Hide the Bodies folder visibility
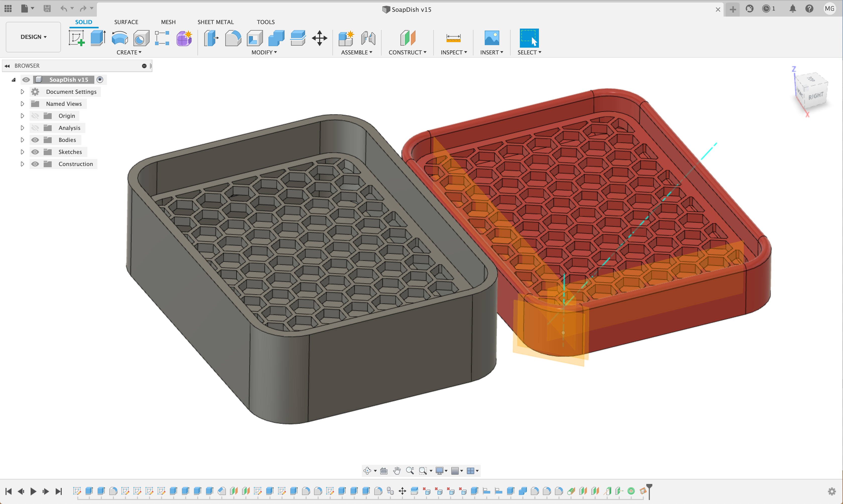Viewport: 843px width, 504px height. click(x=35, y=140)
